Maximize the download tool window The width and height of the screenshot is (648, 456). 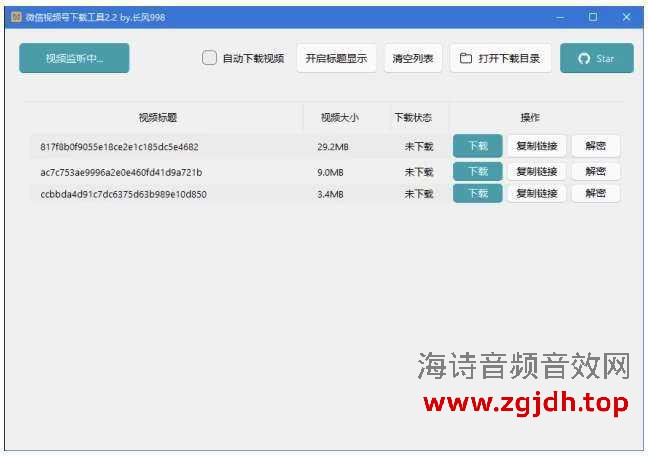593,17
